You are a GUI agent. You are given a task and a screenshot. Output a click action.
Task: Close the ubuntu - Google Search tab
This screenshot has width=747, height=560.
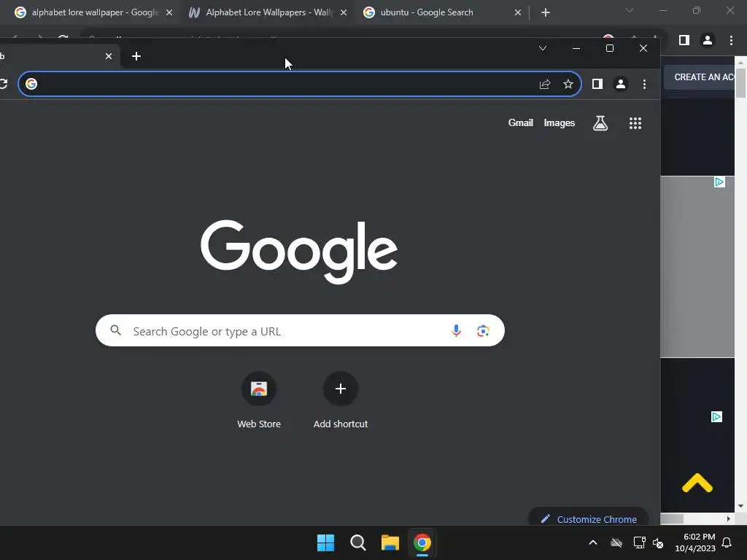(518, 12)
